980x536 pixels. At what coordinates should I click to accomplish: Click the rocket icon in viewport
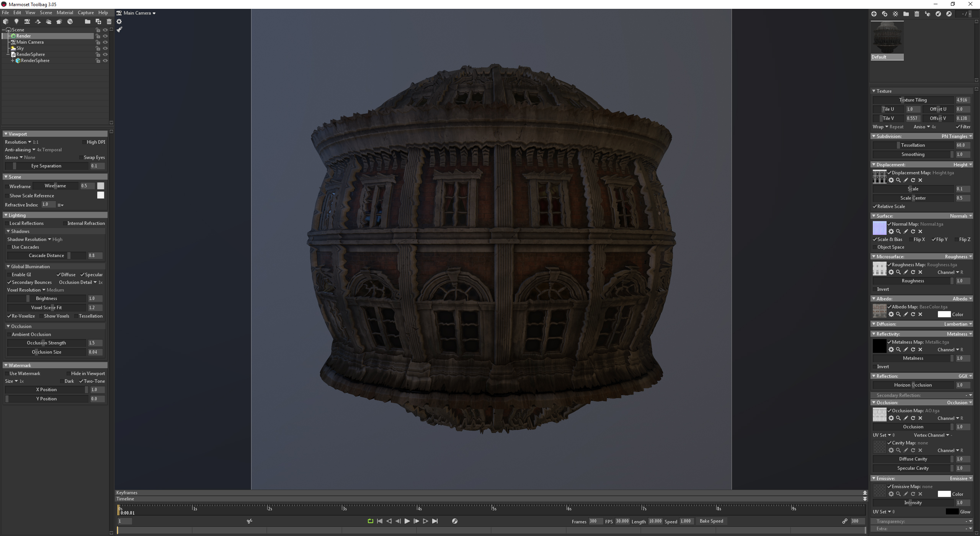pos(119,30)
